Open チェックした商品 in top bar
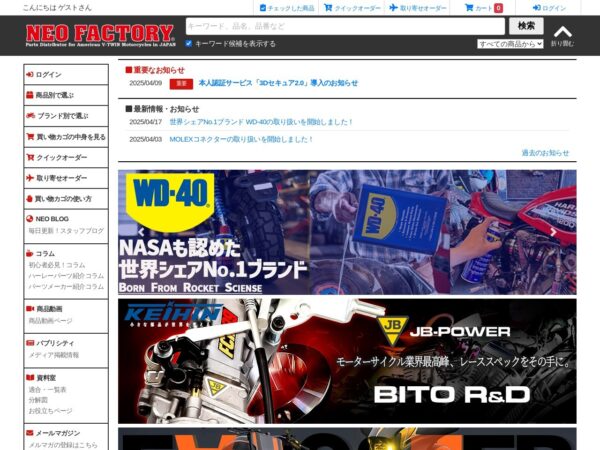Viewport: 600px width, 450px height. click(x=287, y=8)
